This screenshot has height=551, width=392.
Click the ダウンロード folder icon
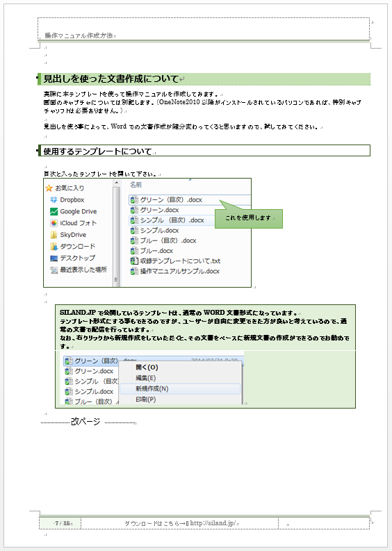pos(54,246)
